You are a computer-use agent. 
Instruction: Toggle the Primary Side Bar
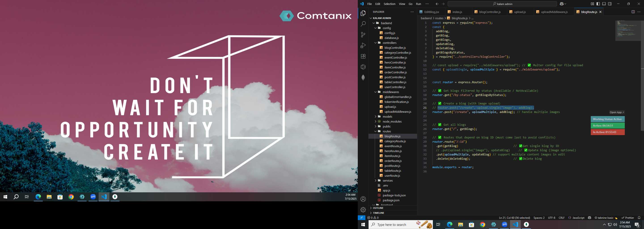point(598,4)
